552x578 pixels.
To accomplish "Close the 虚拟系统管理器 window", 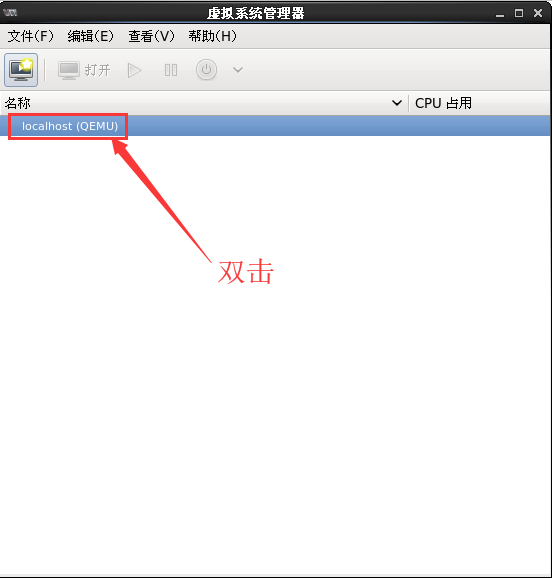I will tap(538, 13).
